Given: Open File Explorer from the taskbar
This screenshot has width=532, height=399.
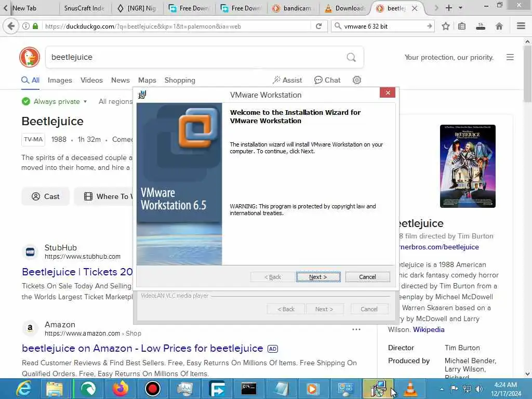Looking at the screenshot, I should point(54,389).
